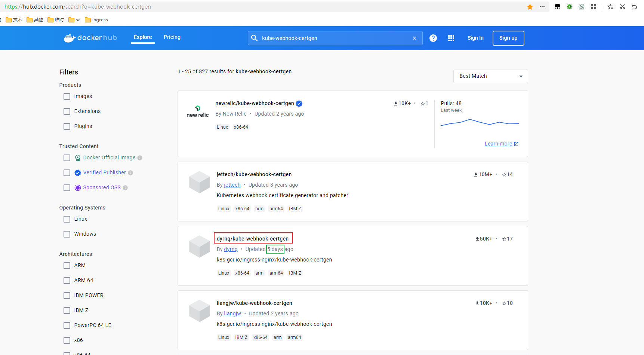Viewport: 644px width, 355px height.
Task: Open the Docker Hub logo home link
Action: [x=90, y=38]
